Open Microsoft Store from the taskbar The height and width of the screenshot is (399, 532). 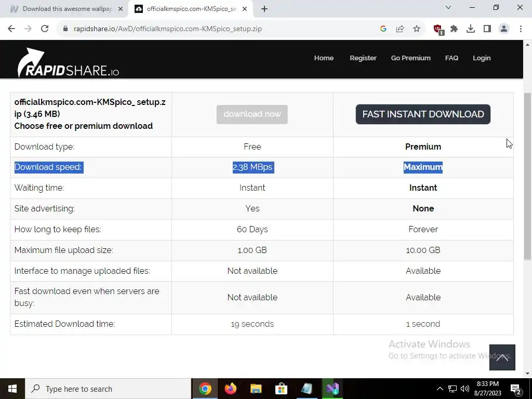281,389
